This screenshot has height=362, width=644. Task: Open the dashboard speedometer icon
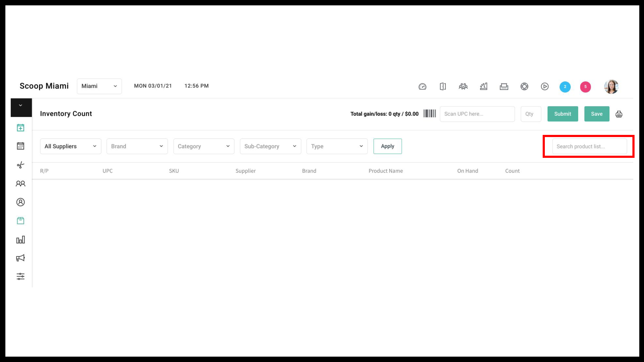click(x=422, y=86)
